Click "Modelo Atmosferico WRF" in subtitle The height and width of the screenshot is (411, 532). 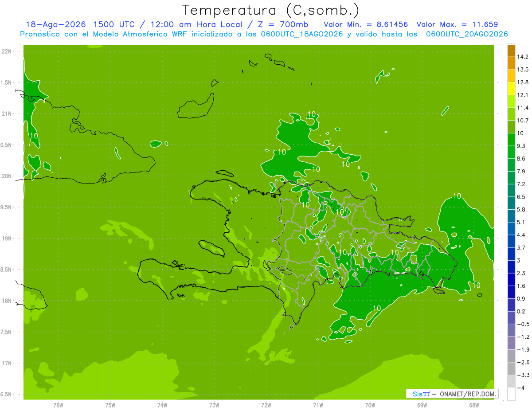pos(133,34)
